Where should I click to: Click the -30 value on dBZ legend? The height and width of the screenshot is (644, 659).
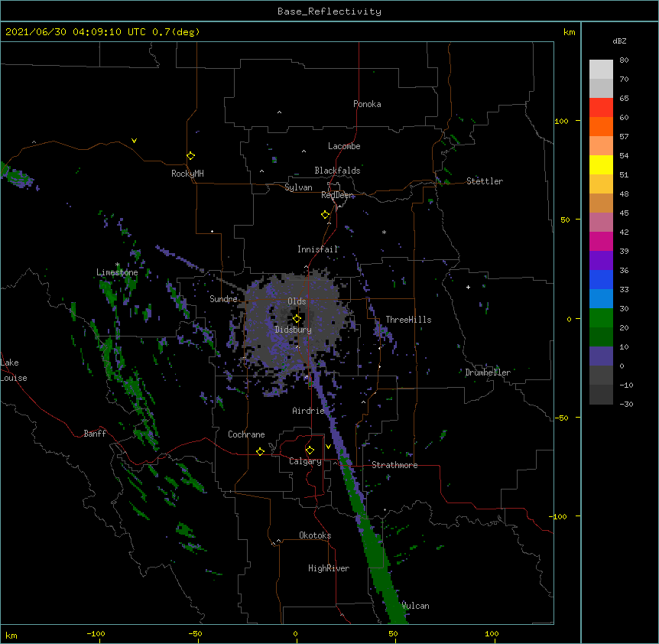pyautogui.click(x=626, y=404)
